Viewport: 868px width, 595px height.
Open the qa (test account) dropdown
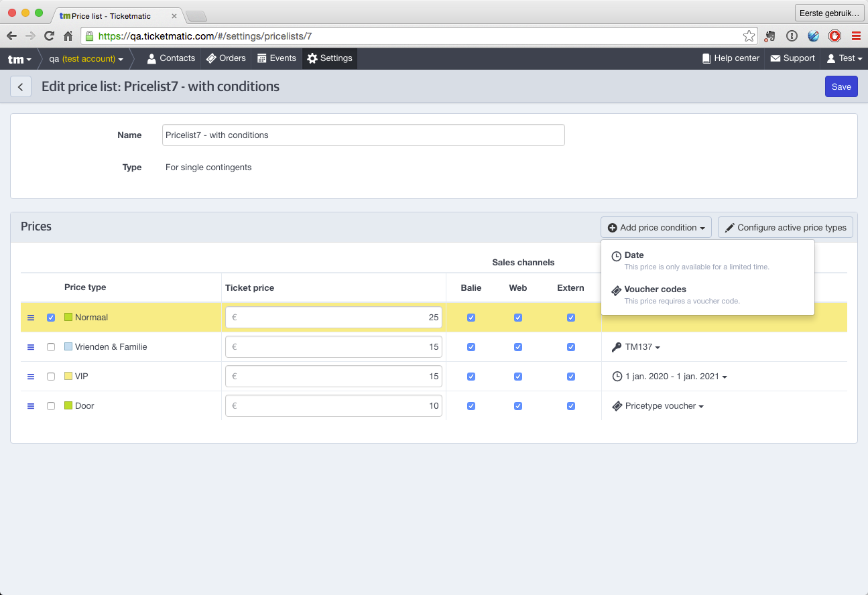click(86, 59)
